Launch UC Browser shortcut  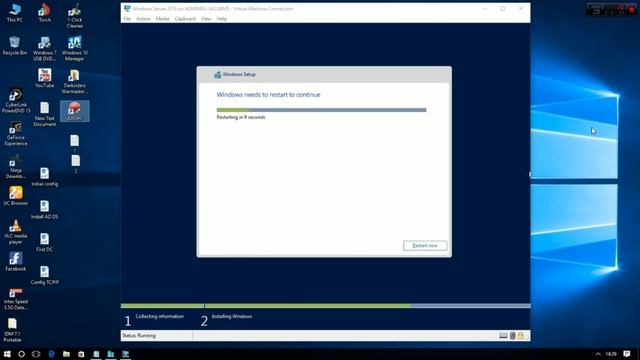tap(16, 196)
